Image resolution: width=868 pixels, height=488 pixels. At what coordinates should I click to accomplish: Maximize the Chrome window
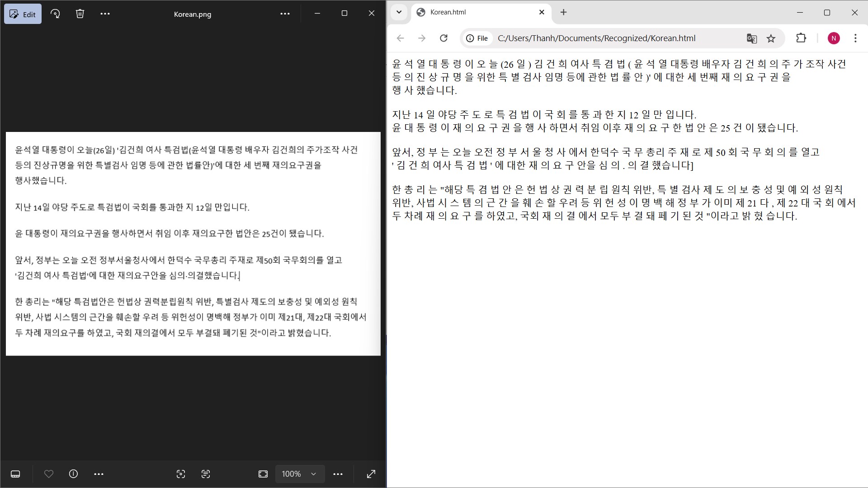click(x=827, y=12)
